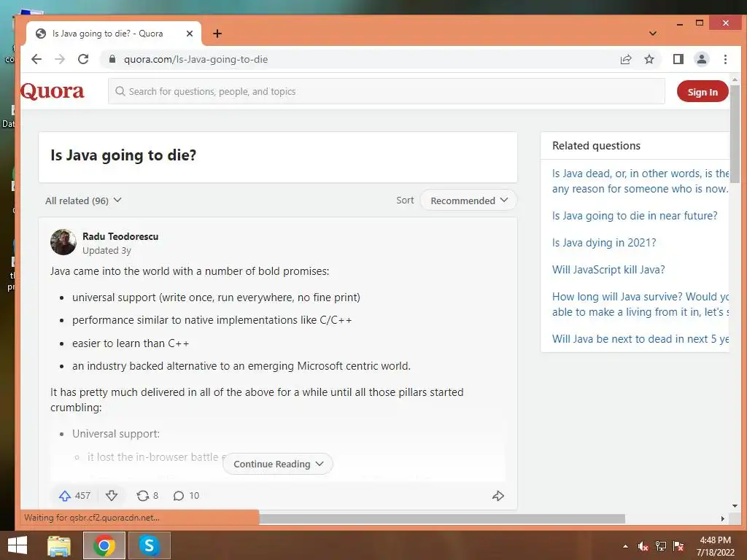Click the Quora search field
Viewport: 747px width, 560px height.
tap(387, 91)
